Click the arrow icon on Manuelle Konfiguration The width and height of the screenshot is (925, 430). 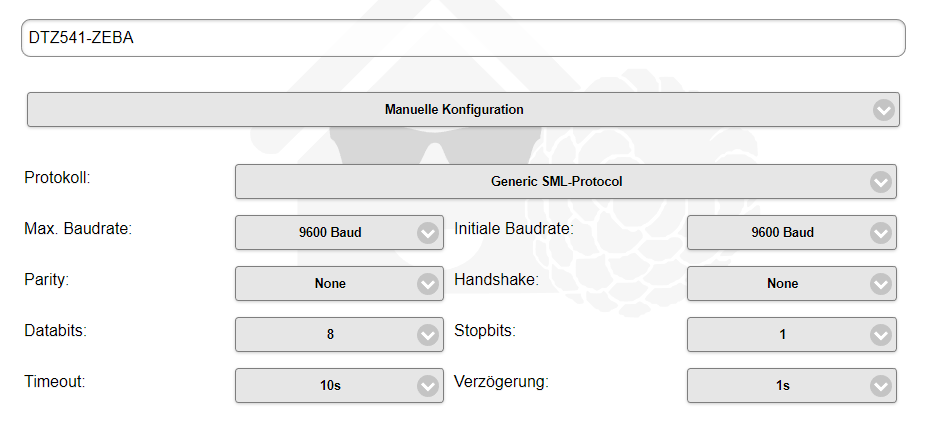[x=882, y=110]
